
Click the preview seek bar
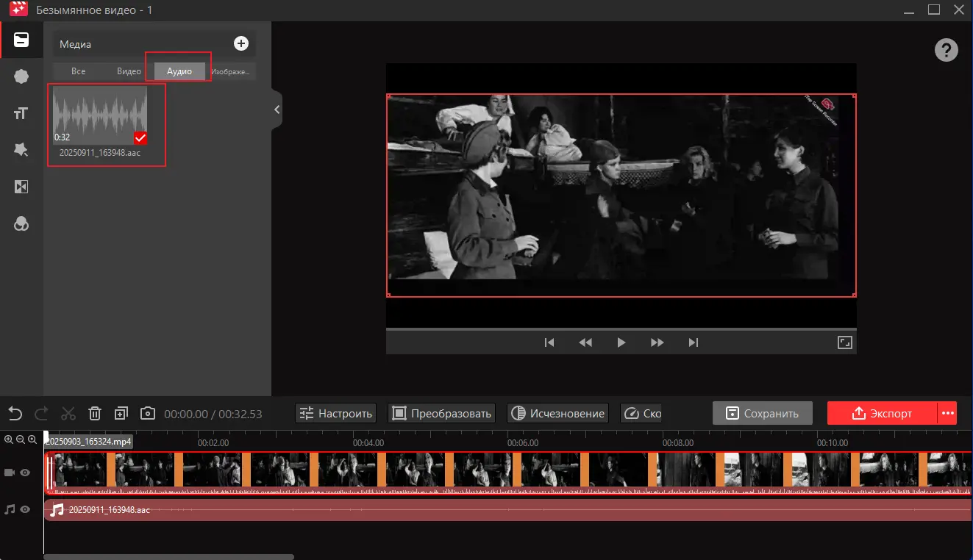click(621, 329)
